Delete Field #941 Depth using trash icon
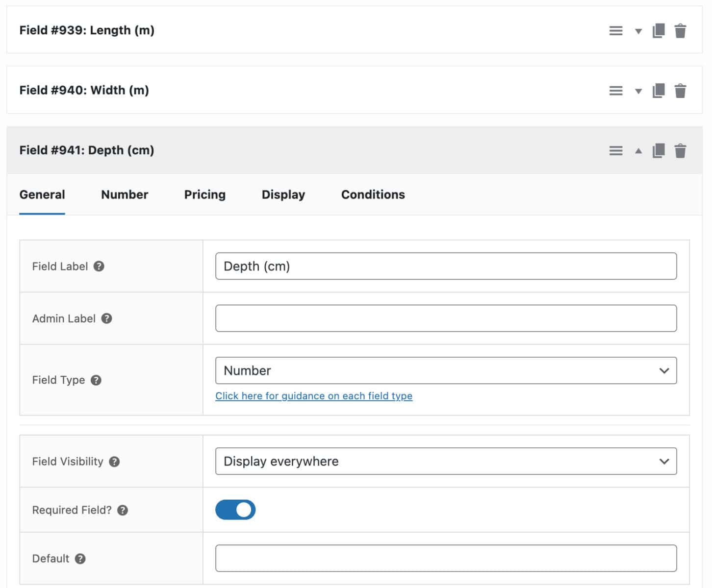712x588 pixels. coord(681,151)
